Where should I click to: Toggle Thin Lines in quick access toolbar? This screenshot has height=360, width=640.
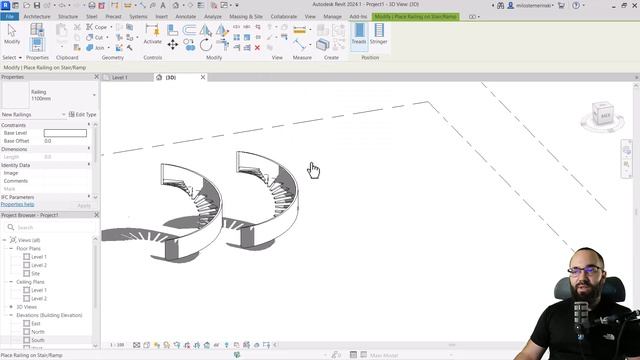(x=201, y=5)
